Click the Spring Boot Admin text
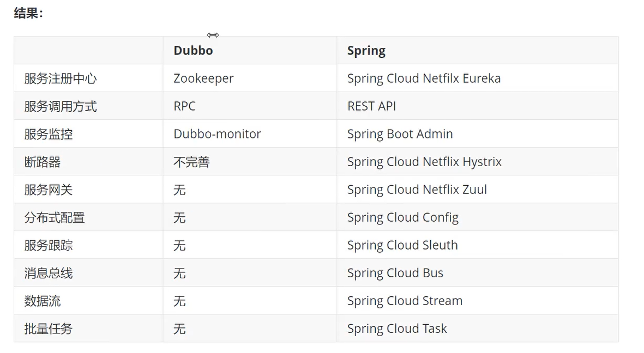 pyautogui.click(x=400, y=134)
